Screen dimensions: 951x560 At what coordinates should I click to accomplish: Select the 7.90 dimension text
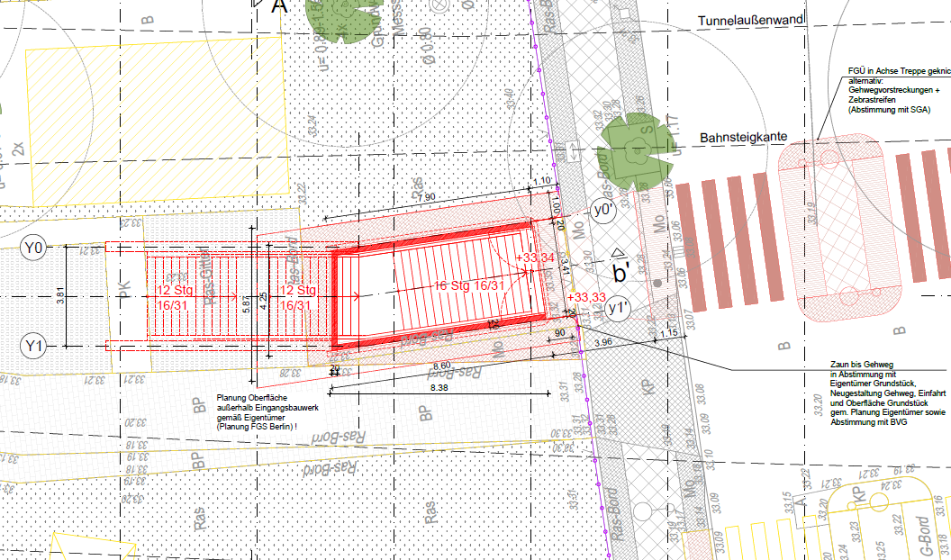[424, 197]
